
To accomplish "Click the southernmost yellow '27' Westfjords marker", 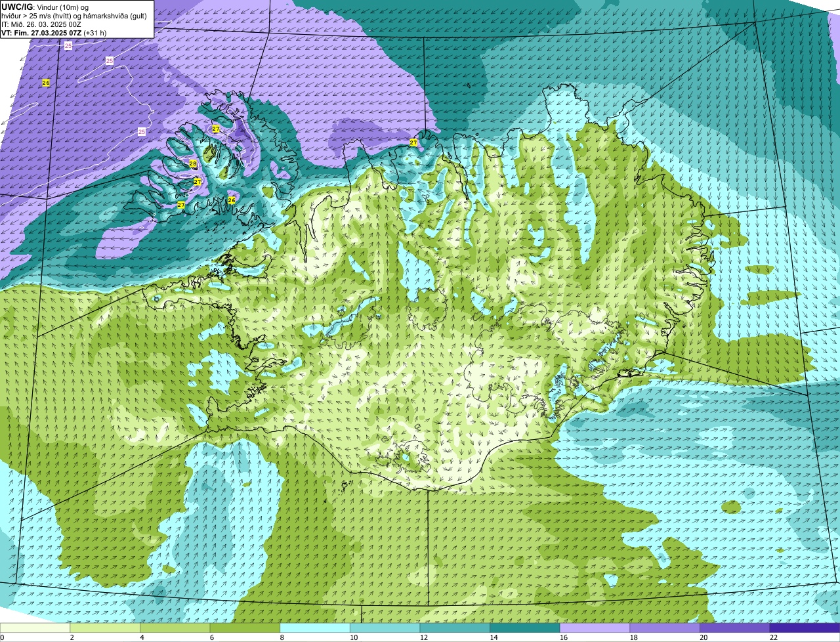I will (x=181, y=205).
